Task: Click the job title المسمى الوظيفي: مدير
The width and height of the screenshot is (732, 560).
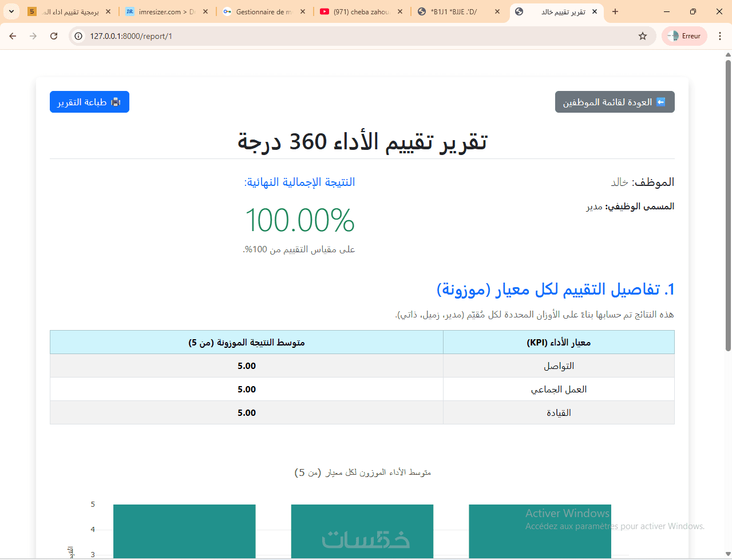Action: [630, 206]
